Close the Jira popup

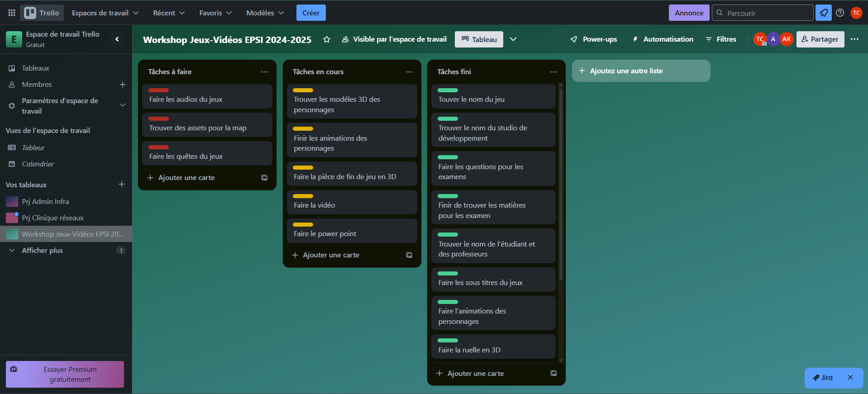850,377
